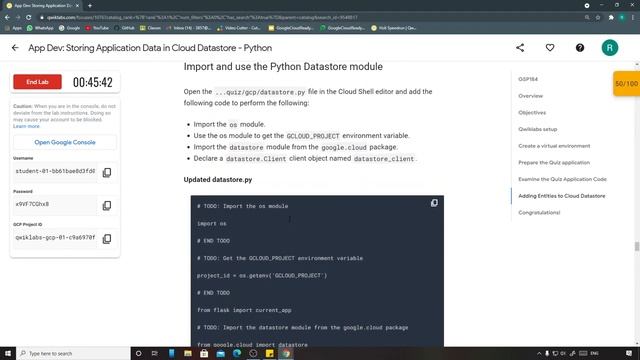Click the browser forward arrow
The image size is (640, 360).
18,18
